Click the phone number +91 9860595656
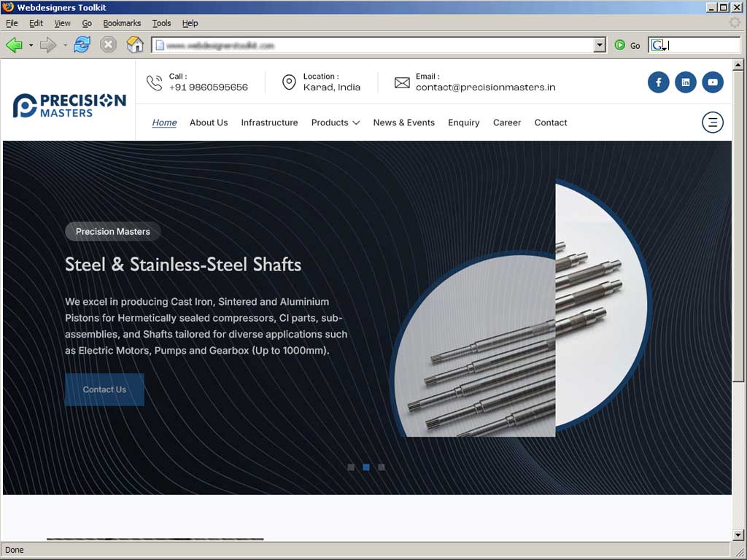The image size is (747, 560). (x=208, y=87)
